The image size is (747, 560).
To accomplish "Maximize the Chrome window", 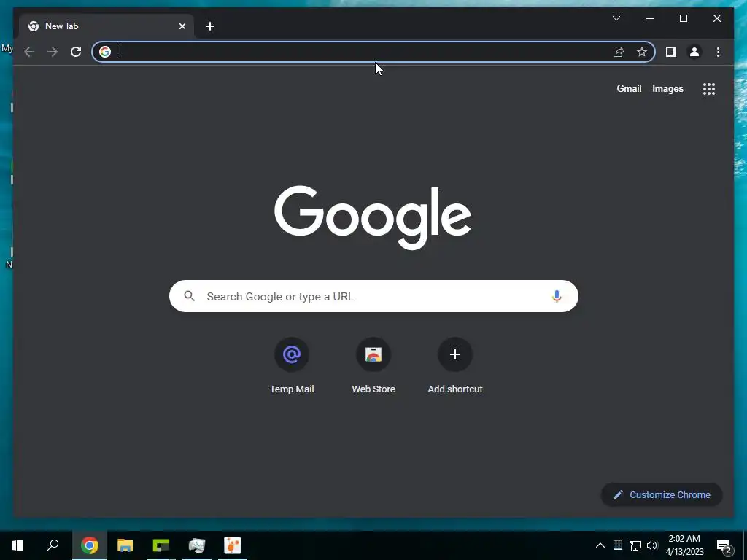I will pos(683,18).
